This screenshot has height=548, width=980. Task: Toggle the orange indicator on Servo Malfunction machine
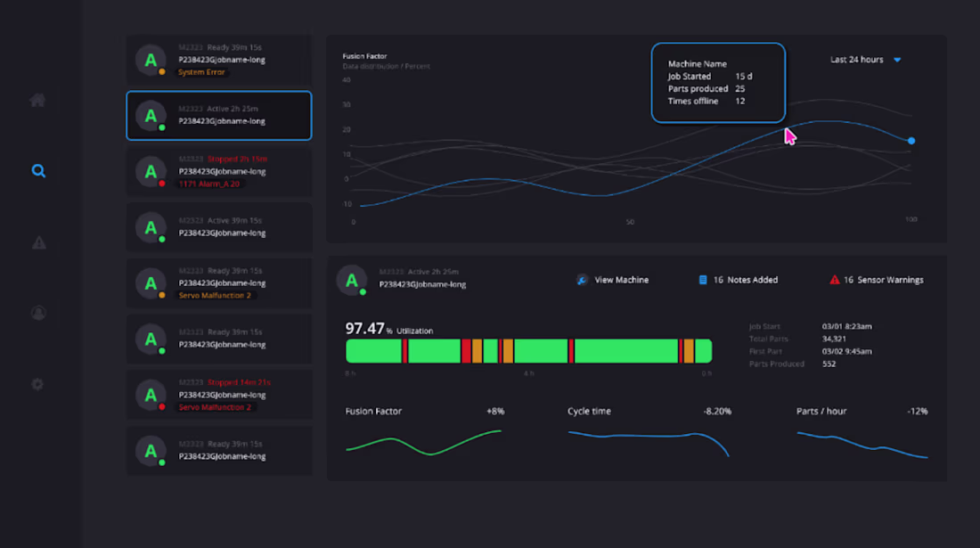161,295
